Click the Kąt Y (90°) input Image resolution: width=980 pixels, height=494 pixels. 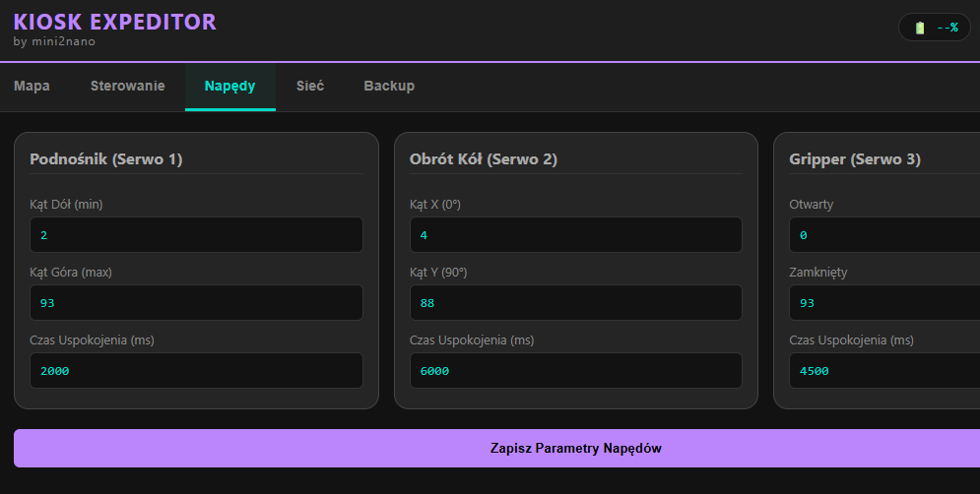575,303
